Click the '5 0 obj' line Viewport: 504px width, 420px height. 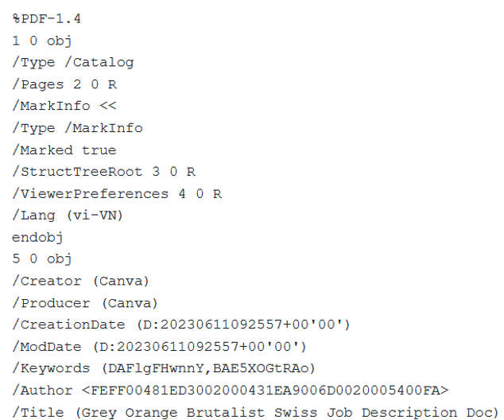[41, 259]
